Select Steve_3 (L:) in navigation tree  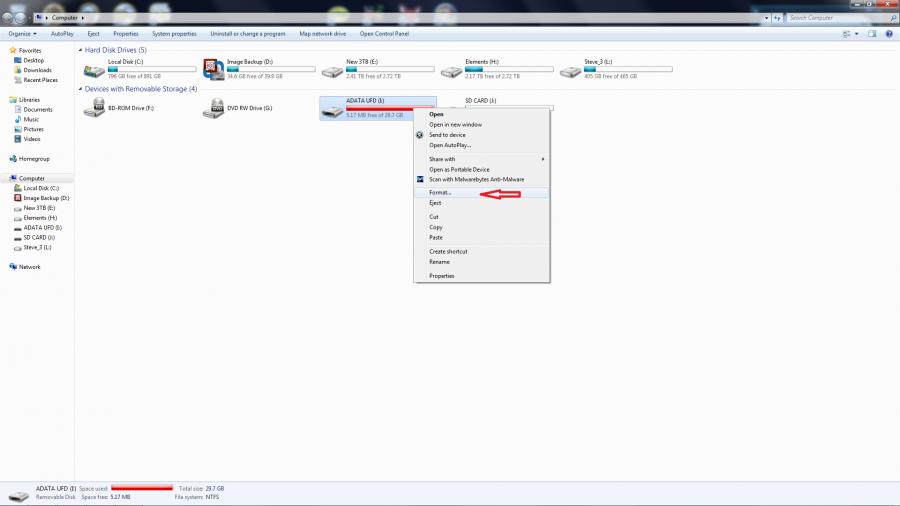pyautogui.click(x=37, y=247)
